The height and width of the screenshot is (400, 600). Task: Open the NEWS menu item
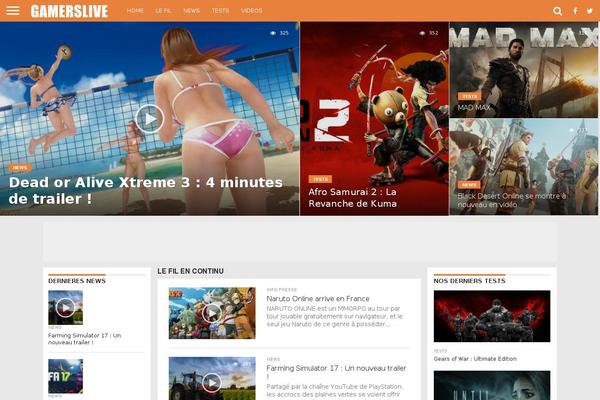[191, 11]
